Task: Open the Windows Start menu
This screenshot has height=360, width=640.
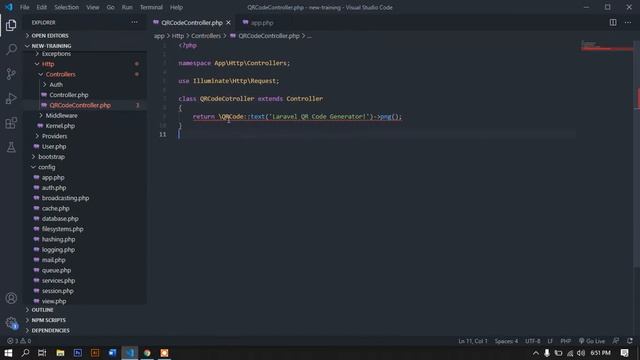Action: (x=8, y=353)
